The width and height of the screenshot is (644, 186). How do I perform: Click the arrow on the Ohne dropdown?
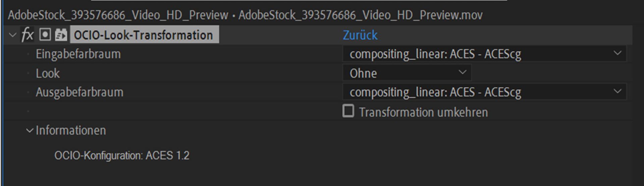463,72
